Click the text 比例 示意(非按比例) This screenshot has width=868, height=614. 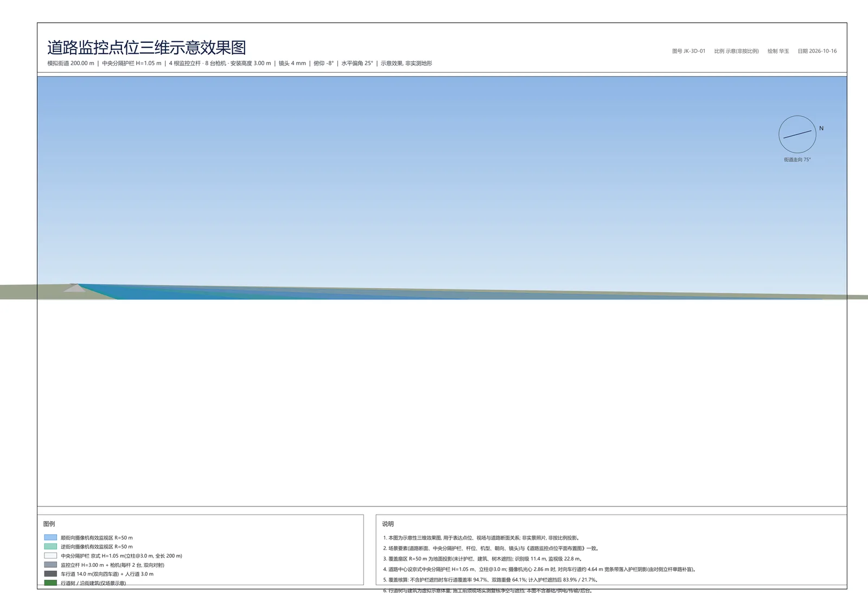click(736, 51)
